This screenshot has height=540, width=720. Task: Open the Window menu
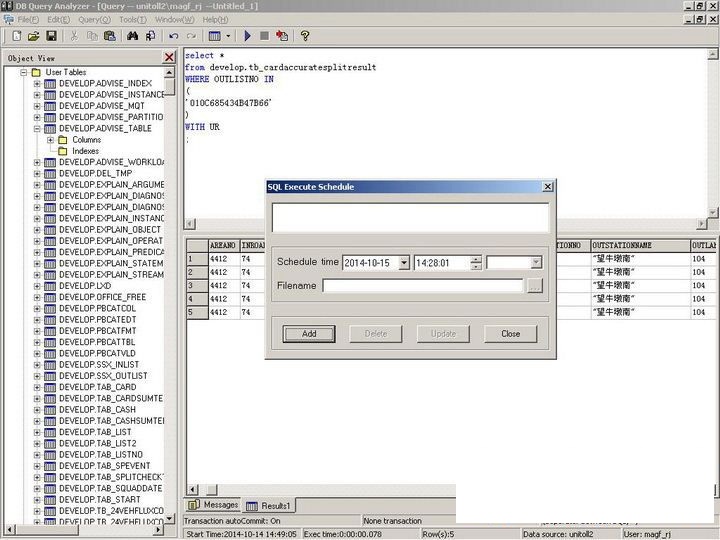pyautogui.click(x=174, y=20)
